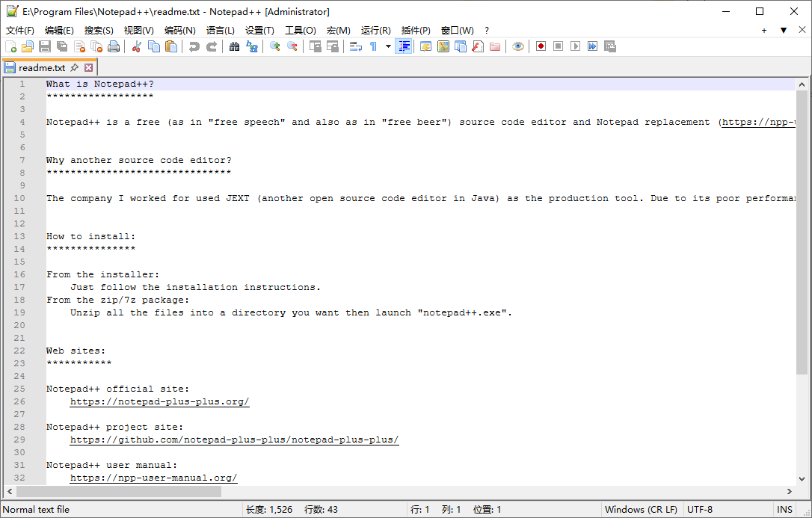The height and width of the screenshot is (518, 812).
Task: Click the Cut scissors icon
Action: 137,46
